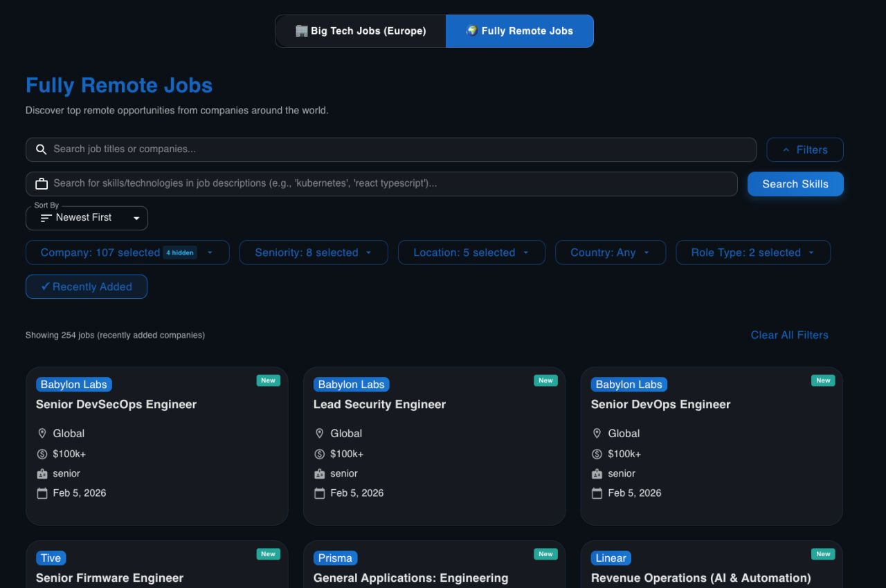The height and width of the screenshot is (588, 886).
Task: Click New badge on General Applications: Engineering card
Action: click(x=546, y=554)
